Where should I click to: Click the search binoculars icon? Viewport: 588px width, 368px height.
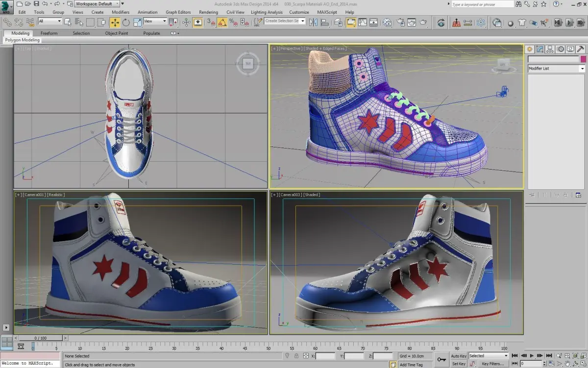(x=518, y=4)
